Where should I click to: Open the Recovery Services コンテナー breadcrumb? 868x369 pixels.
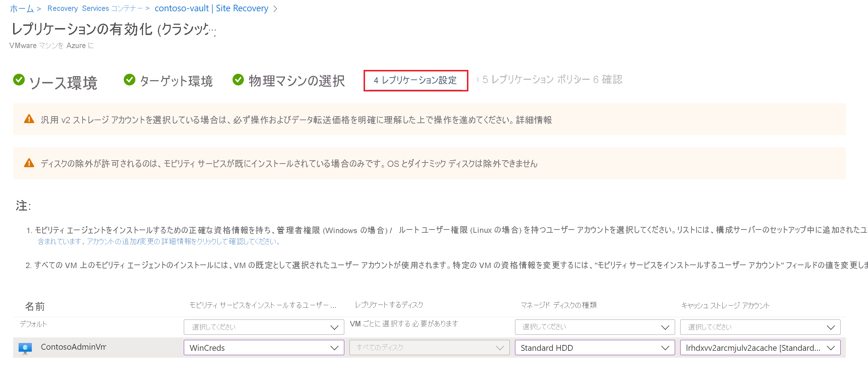[95, 8]
